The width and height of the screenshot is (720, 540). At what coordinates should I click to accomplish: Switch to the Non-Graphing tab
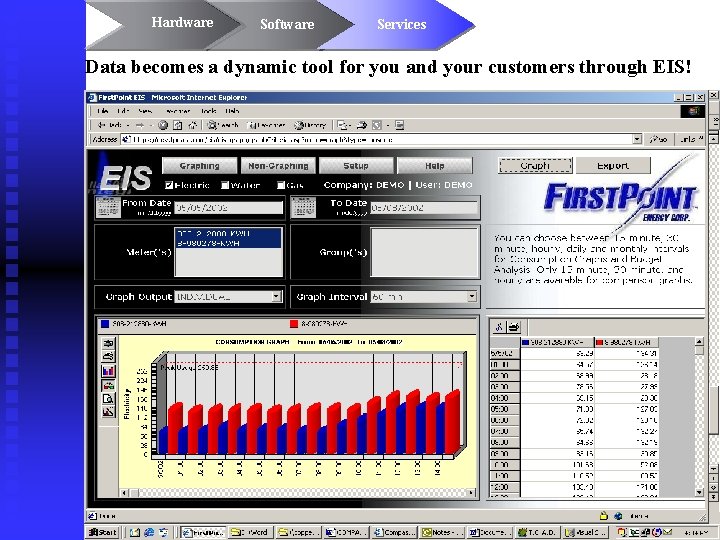tap(278, 166)
